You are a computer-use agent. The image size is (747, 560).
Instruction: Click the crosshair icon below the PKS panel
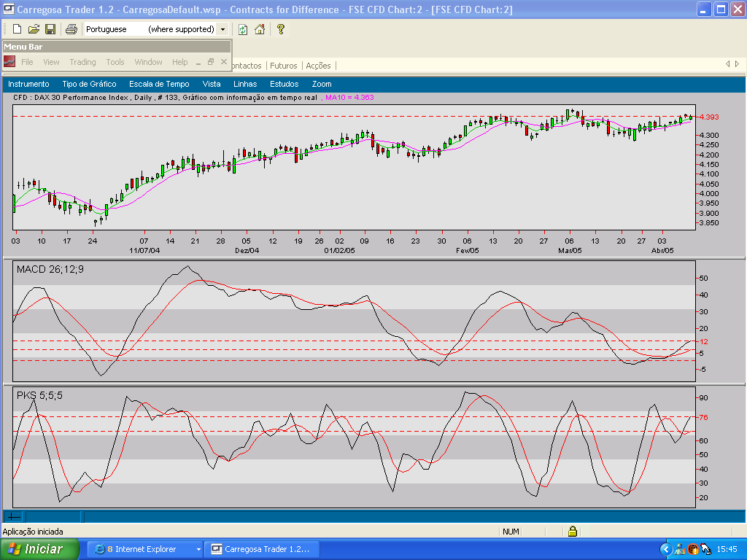13,516
